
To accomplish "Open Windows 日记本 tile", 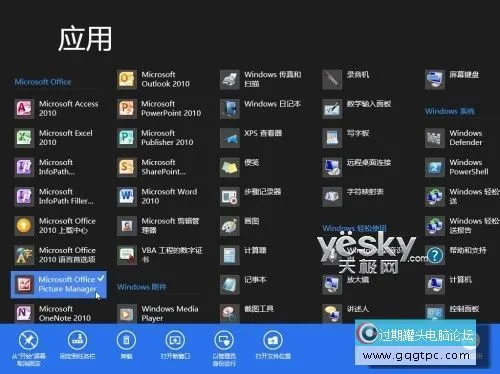I will click(x=261, y=109).
